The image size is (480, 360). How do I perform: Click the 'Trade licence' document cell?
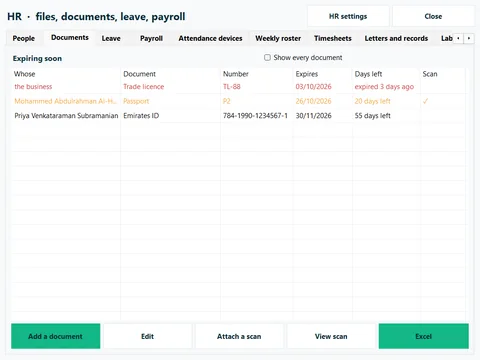point(144,87)
